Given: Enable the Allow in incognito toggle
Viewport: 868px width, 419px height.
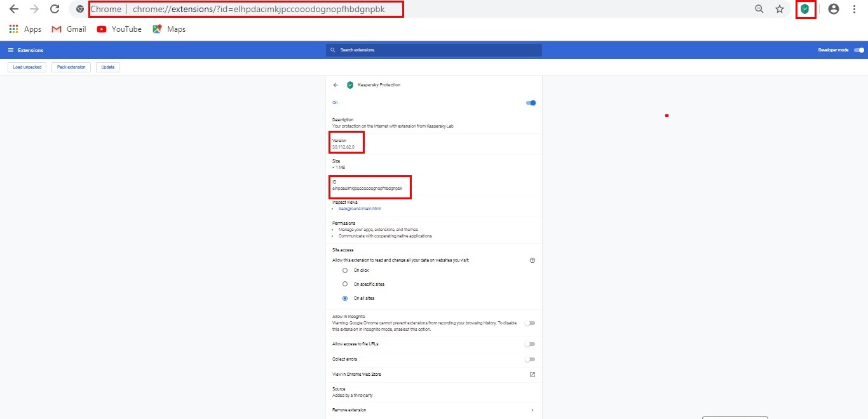Looking at the screenshot, I should [530, 323].
